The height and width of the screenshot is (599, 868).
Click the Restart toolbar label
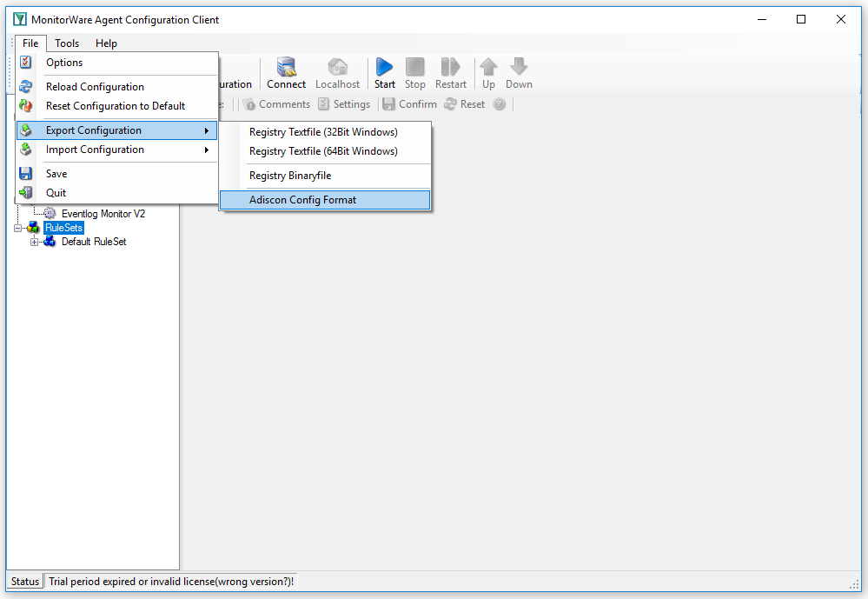click(451, 84)
